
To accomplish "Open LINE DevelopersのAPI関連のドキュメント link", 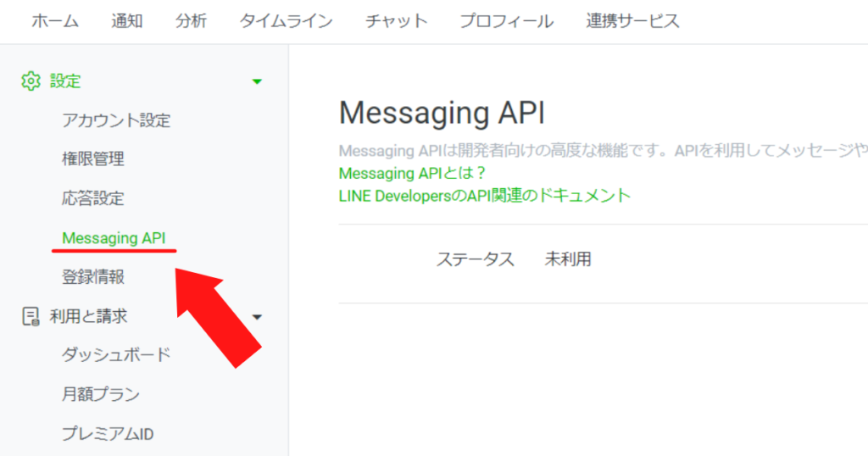I will pos(485,196).
